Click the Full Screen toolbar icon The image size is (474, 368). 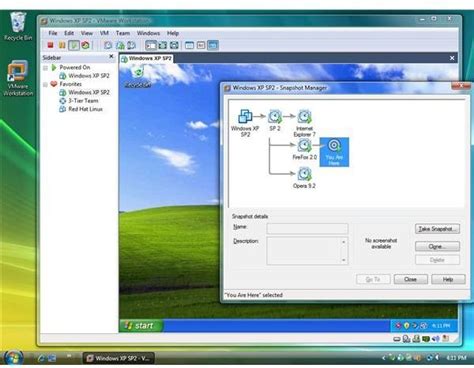tap(163, 45)
